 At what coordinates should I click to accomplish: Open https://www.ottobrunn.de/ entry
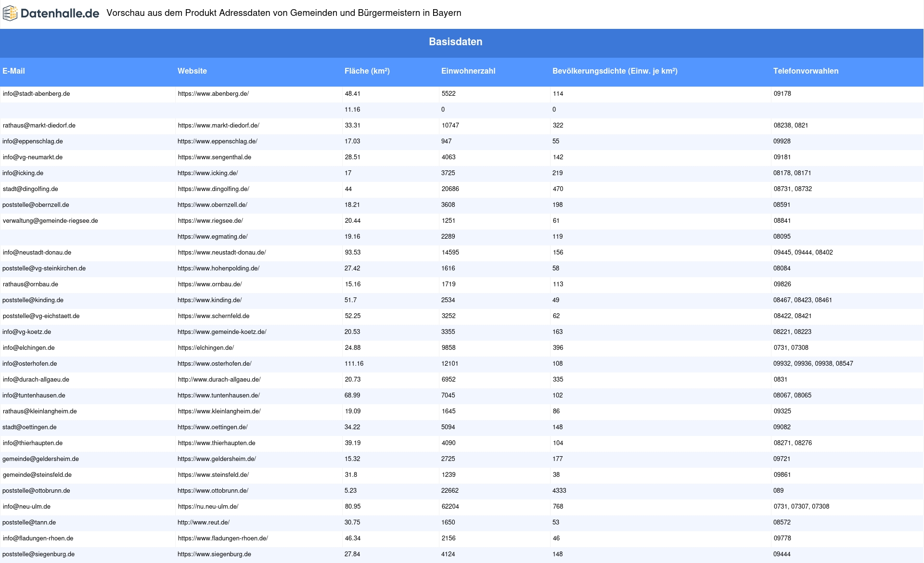point(213,491)
